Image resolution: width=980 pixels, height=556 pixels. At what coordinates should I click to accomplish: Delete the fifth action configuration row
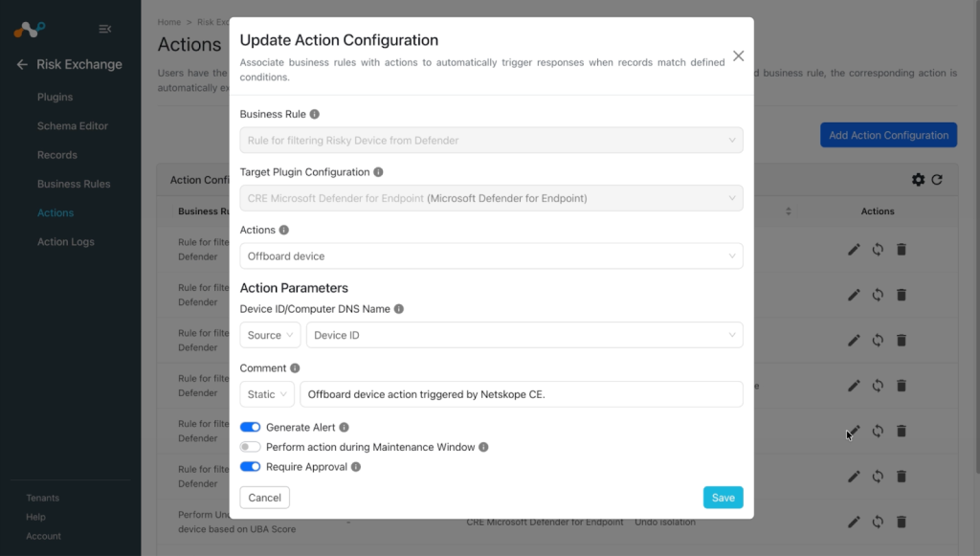pos(902,431)
